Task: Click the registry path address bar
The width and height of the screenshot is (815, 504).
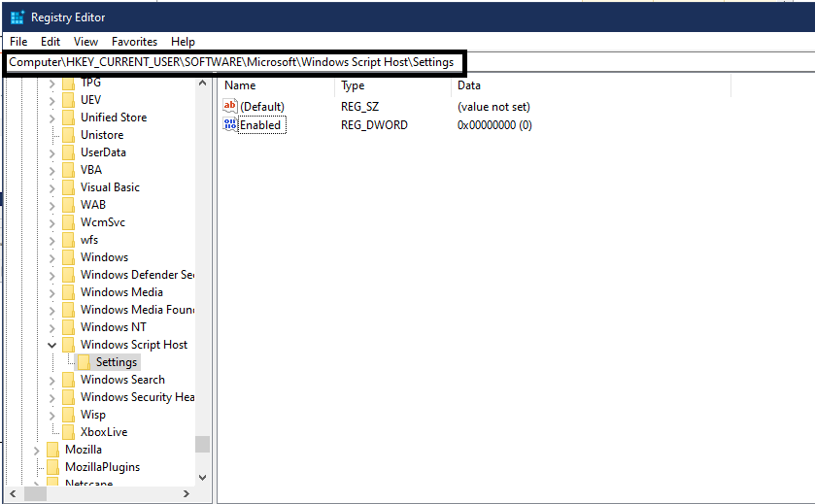Action: [235, 62]
